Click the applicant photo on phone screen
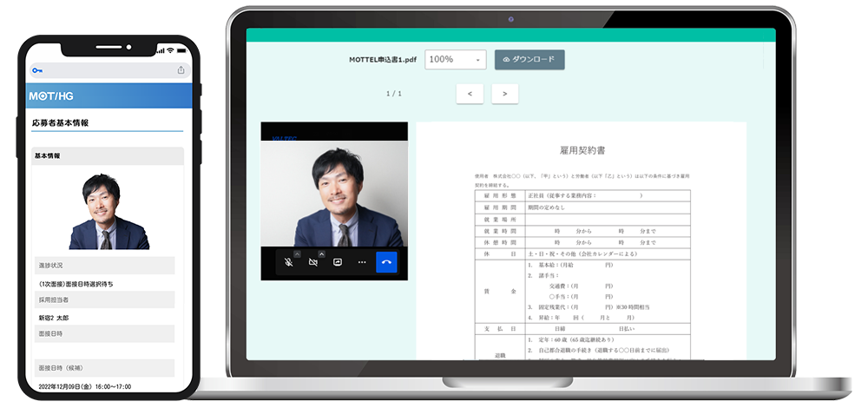The width and height of the screenshot is (868, 408). [x=108, y=211]
